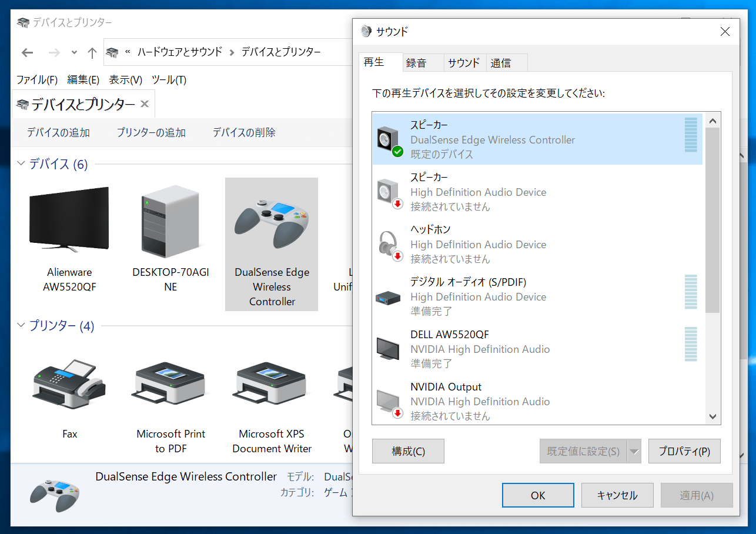Click デバイスとプリンター breadcrumb in the address bar

click(281, 52)
